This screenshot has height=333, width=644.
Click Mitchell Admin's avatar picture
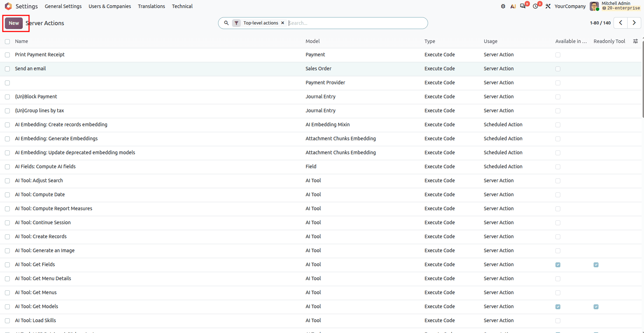[594, 6]
